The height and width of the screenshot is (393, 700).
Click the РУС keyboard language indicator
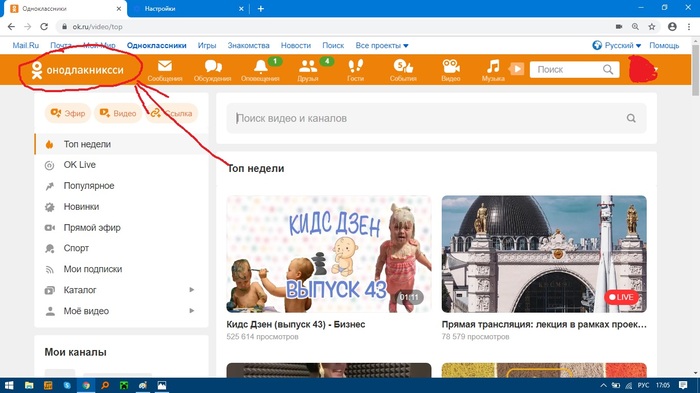tap(643, 385)
